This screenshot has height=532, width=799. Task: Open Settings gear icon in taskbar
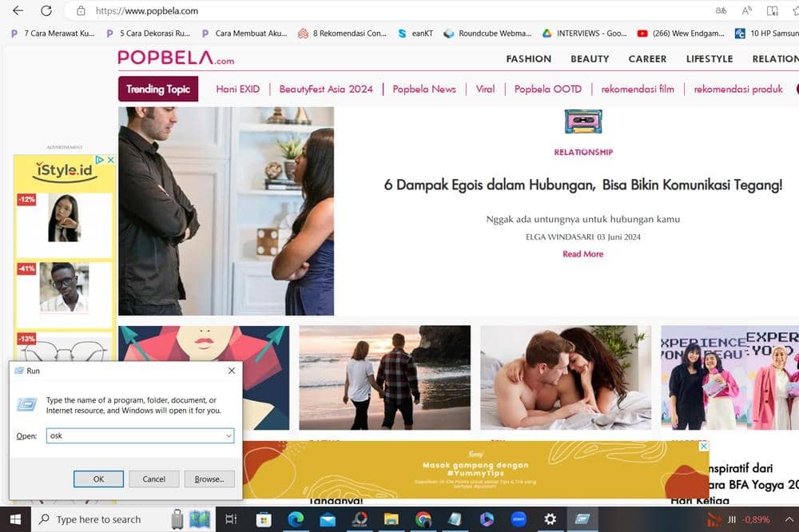click(550, 519)
